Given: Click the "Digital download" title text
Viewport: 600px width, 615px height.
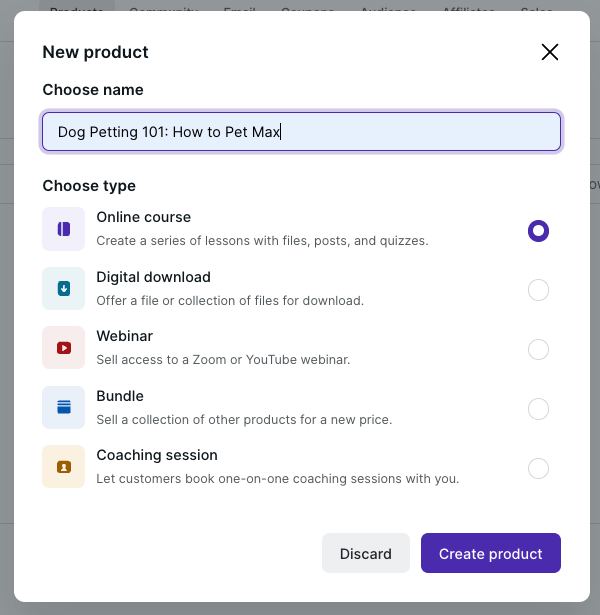Looking at the screenshot, I should pos(153,277).
